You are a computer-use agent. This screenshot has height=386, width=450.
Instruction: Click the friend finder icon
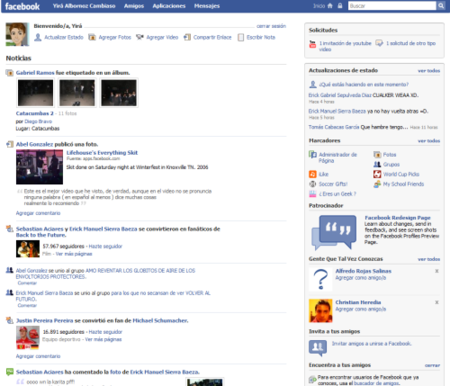click(312, 380)
